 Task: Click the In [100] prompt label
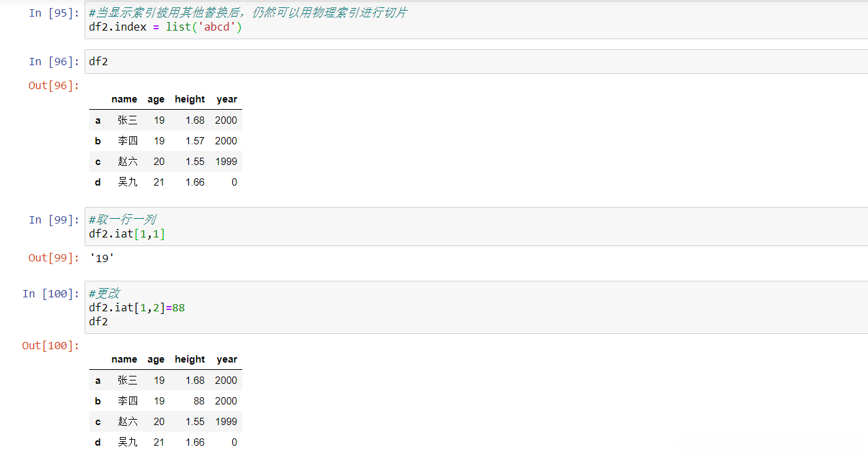click(51, 294)
